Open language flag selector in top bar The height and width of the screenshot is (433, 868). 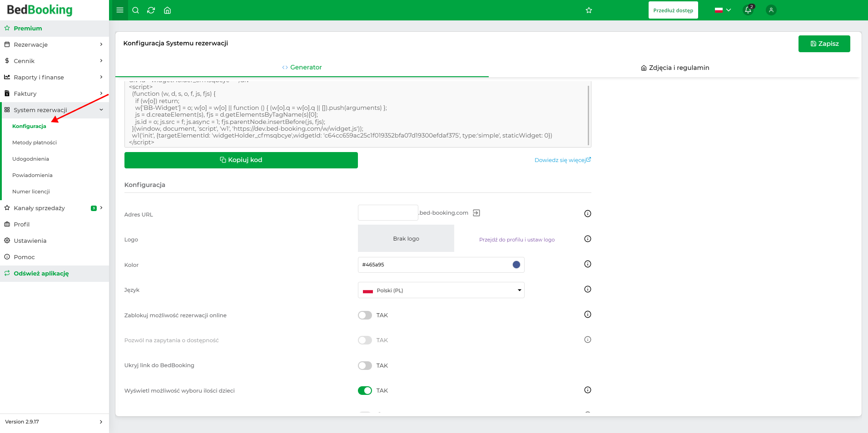click(723, 10)
